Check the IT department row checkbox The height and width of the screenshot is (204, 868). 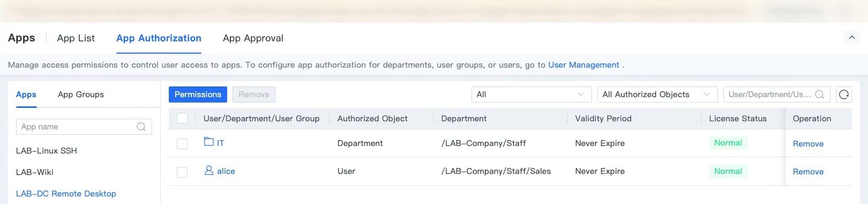(x=182, y=144)
